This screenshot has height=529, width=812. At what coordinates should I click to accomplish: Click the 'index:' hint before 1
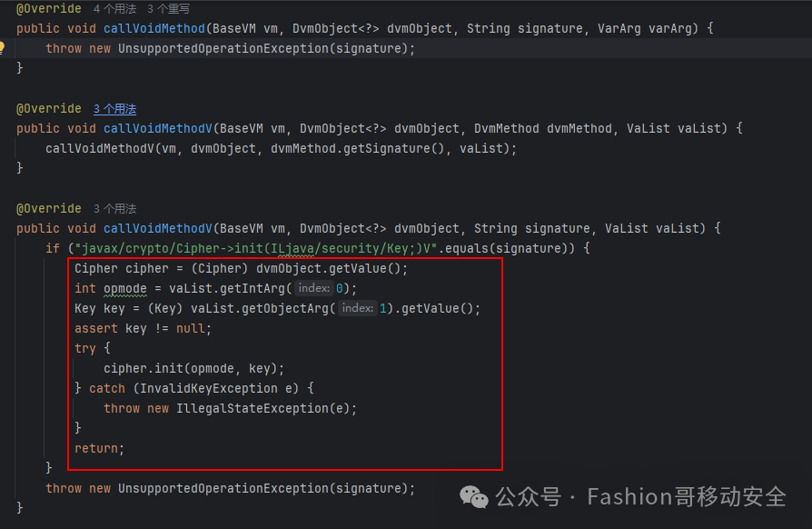pos(357,308)
